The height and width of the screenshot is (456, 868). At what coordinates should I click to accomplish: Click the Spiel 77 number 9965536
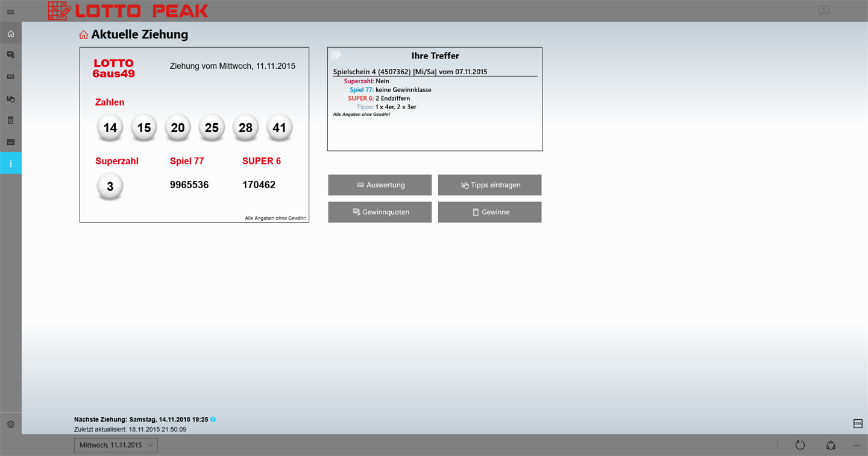(x=189, y=185)
